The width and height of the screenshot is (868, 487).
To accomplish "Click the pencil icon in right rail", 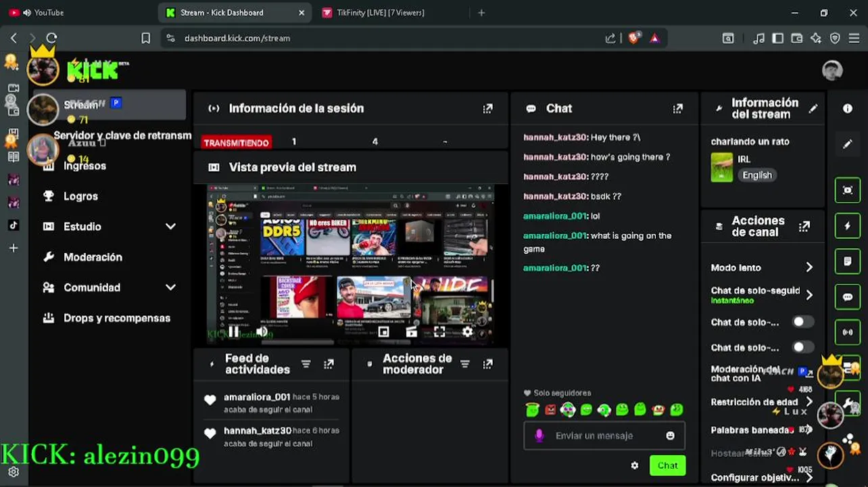I will (x=848, y=144).
